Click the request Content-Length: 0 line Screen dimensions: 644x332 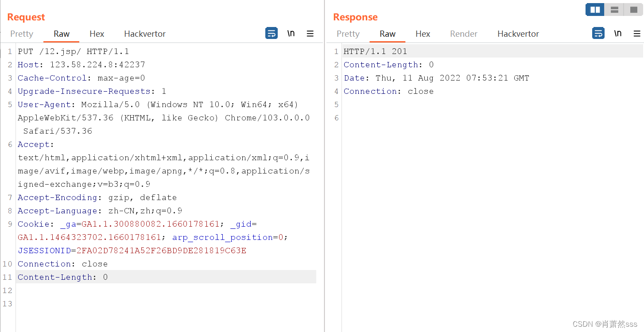pyautogui.click(x=63, y=277)
